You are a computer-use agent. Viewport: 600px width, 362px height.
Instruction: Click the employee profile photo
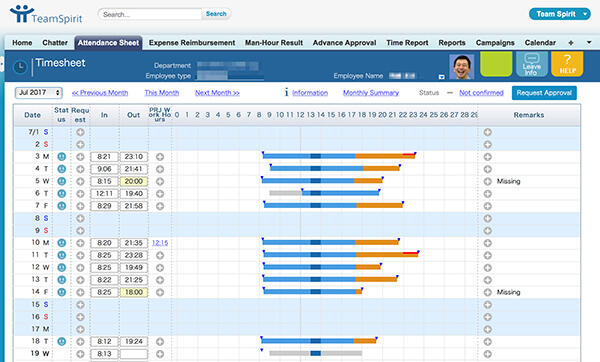click(x=461, y=67)
